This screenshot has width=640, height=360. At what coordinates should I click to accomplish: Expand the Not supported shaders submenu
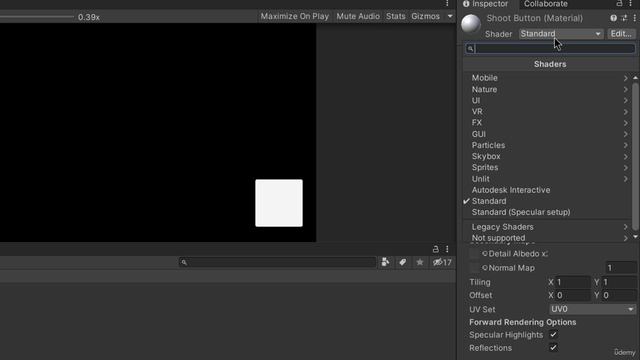(x=549, y=238)
